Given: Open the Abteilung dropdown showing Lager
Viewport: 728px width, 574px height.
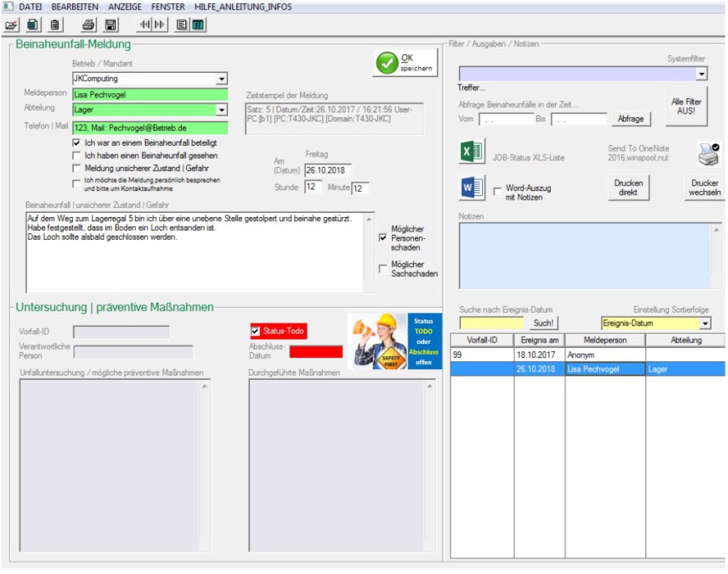Looking at the screenshot, I should pyautogui.click(x=222, y=110).
